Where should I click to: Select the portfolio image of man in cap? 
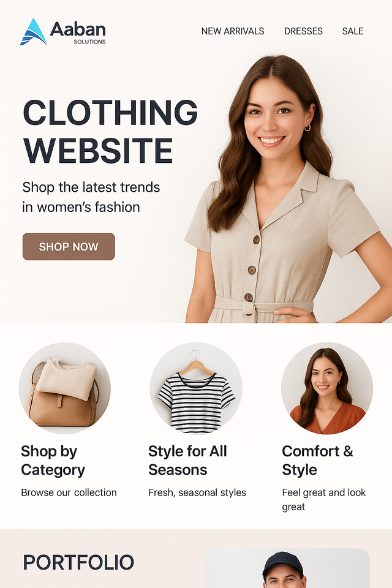(287, 568)
